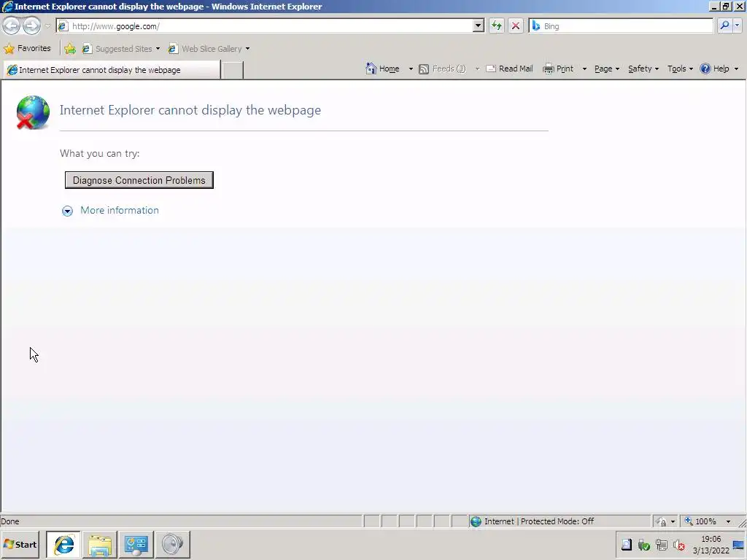Click the magnifier Search button

point(724,26)
